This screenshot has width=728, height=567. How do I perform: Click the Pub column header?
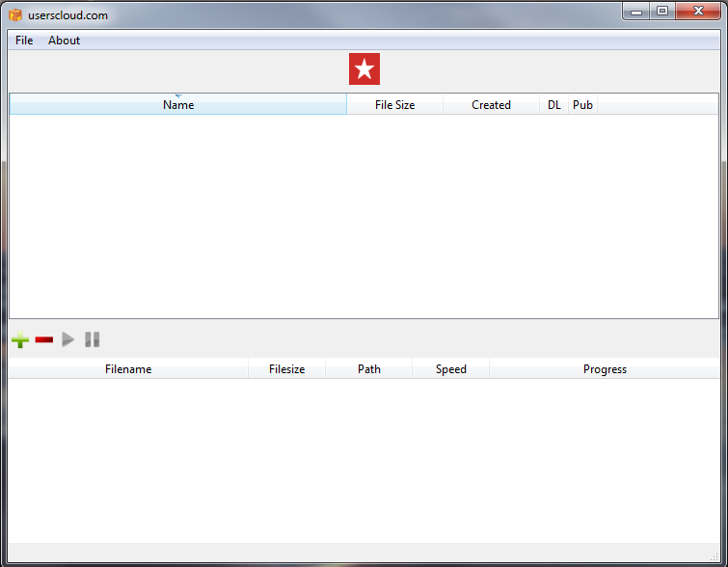pyautogui.click(x=582, y=104)
